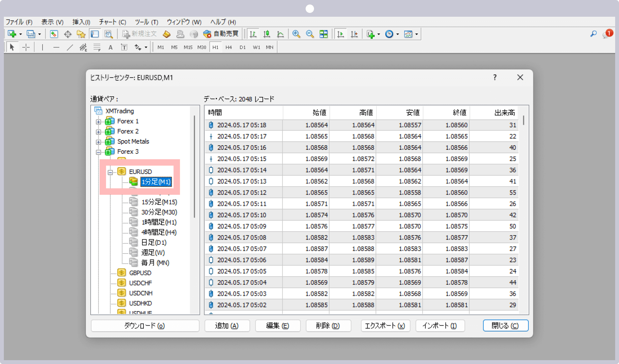This screenshot has width=619, height=364.
Task: Click the symbol tree vertical scrollbar
Action: 194,167
